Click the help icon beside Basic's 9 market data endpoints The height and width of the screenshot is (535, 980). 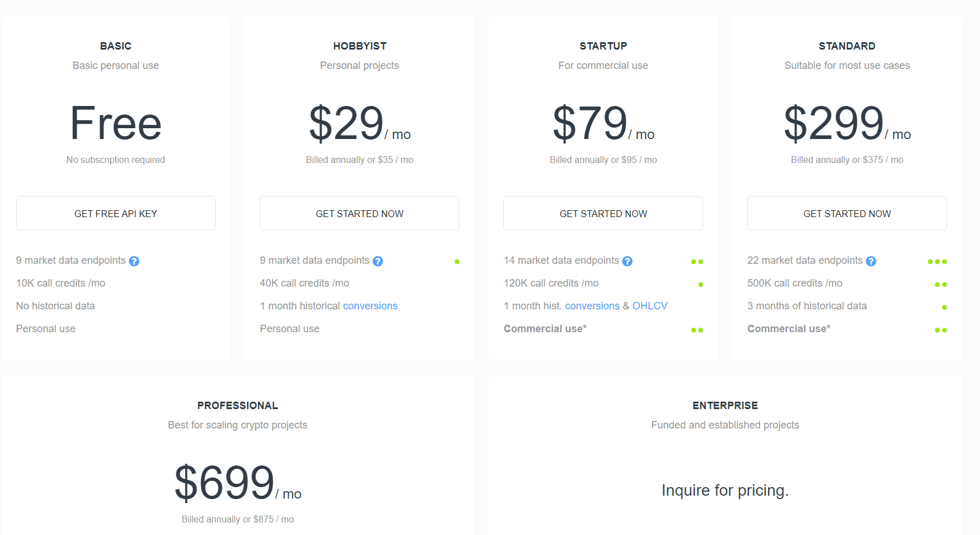[x=134, y=261]
